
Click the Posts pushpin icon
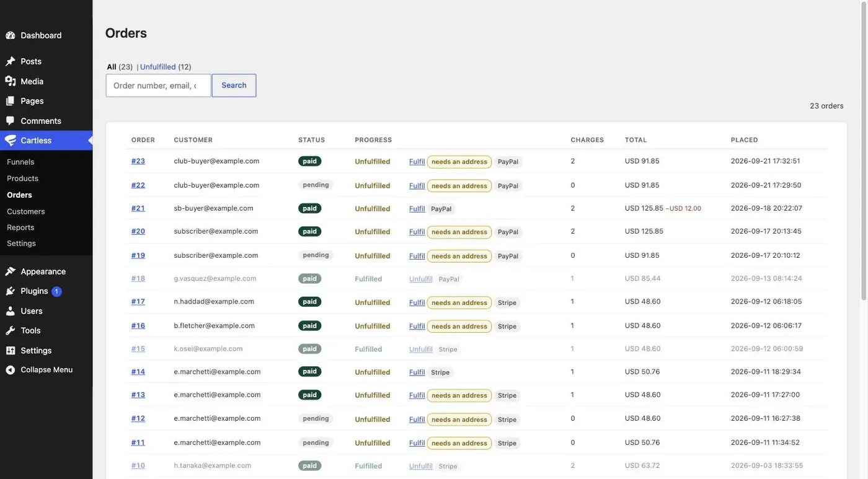pyautogui.click(x=10, y=61)
